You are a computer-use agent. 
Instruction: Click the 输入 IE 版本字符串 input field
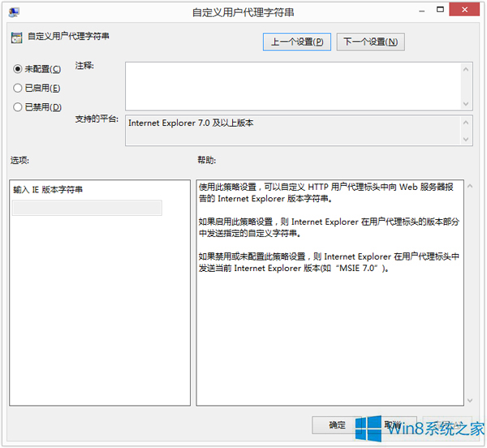[87, 208]
